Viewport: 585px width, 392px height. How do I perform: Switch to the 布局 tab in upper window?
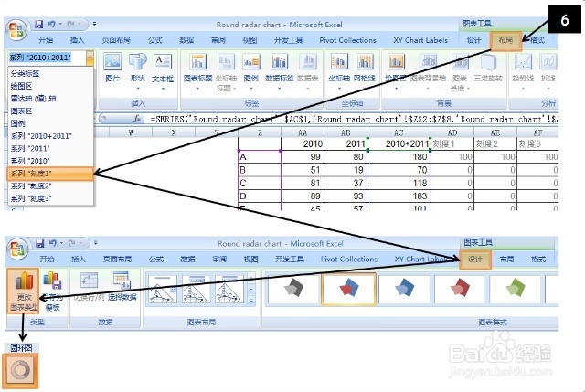505,40
